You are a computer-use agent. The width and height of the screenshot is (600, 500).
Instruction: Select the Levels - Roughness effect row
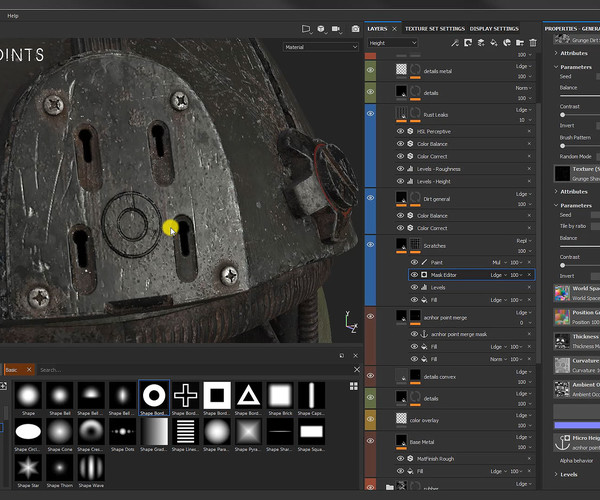point(464,169)
